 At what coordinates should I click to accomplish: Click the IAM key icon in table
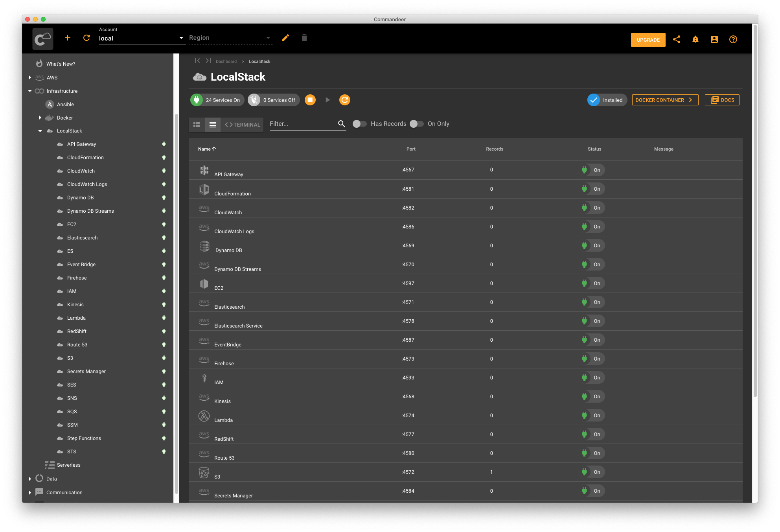204,378
